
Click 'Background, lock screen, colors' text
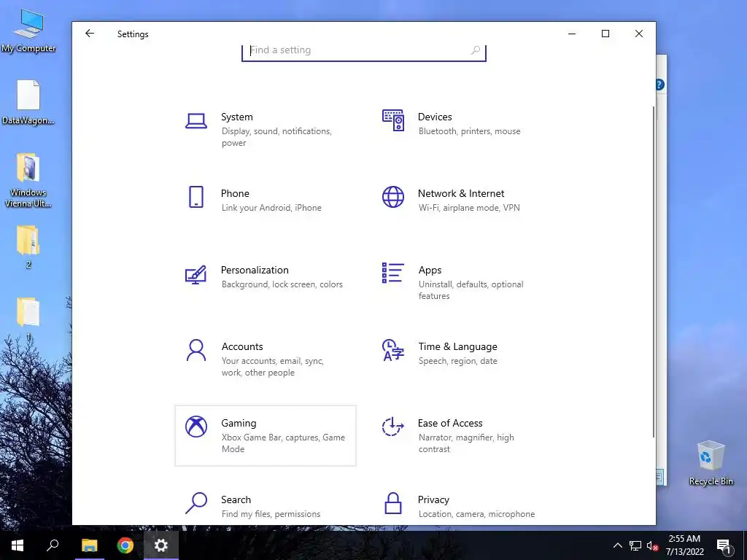pos(282,284)
